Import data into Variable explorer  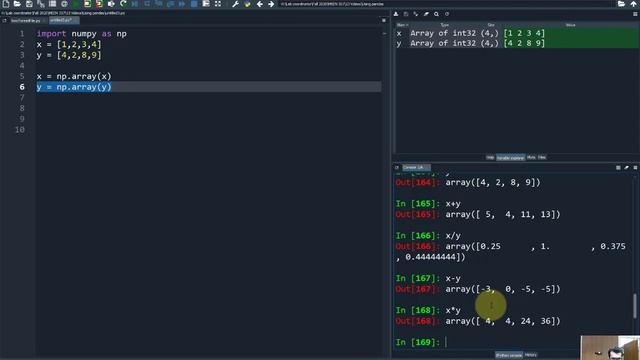(396, 14)
